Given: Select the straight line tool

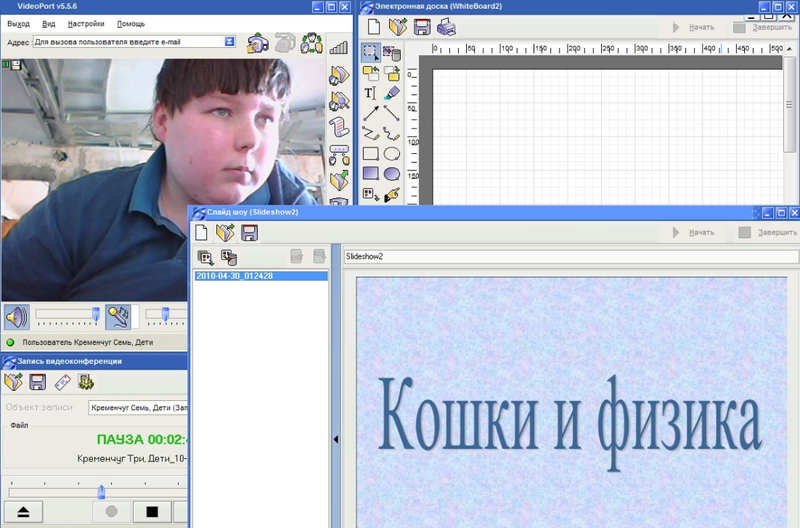Looking at the screenshot, I should tap(392, 113).
